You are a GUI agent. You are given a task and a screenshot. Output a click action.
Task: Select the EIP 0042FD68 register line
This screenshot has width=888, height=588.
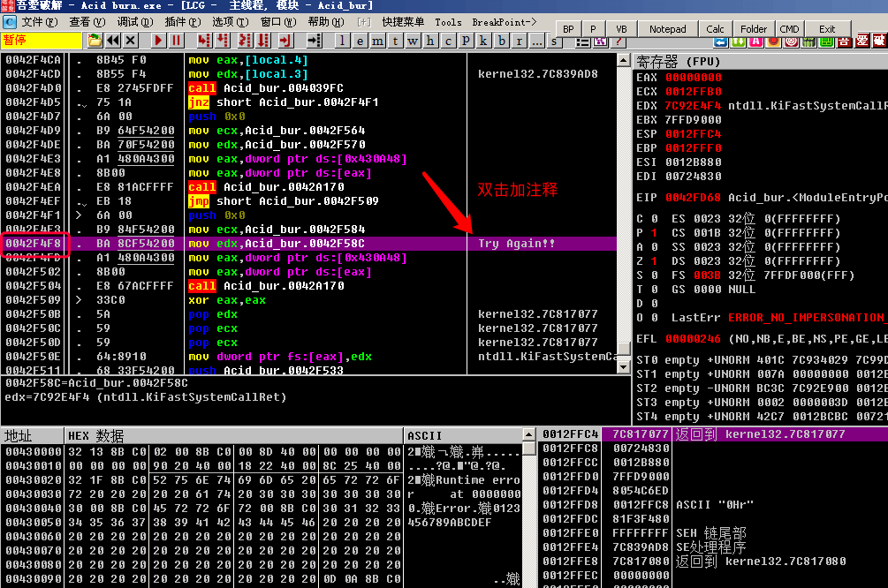[761, 198]
